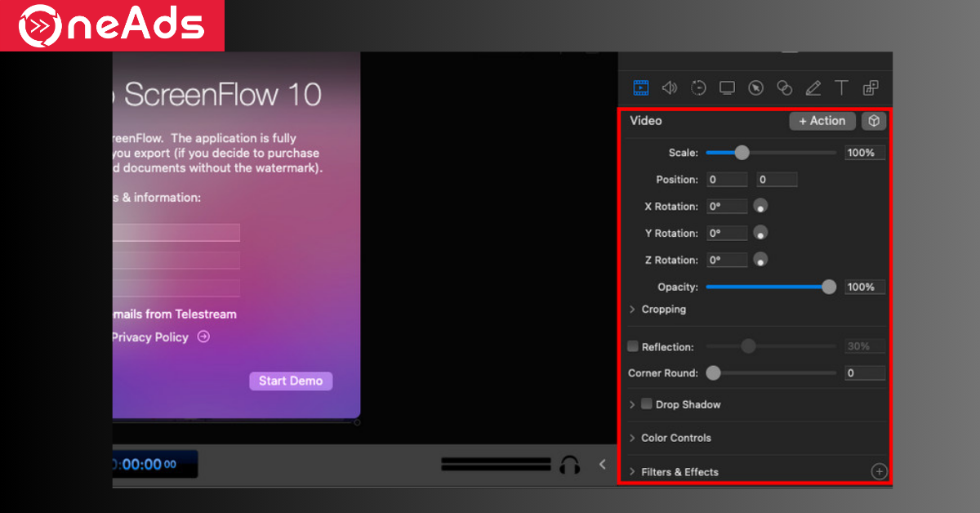This screenshot has width=980, height=513.
Task: Enable the Drop Shadow checkbox
Action: pos(647,404)
